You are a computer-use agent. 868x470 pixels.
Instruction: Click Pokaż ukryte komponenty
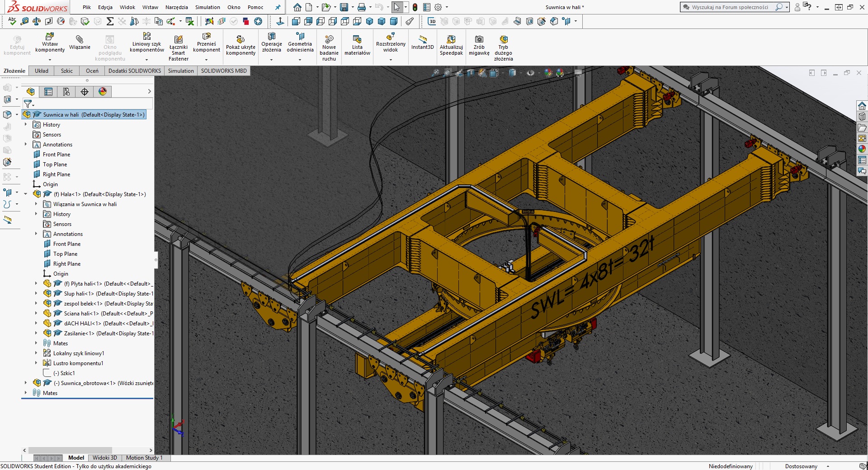coord(241,46)
